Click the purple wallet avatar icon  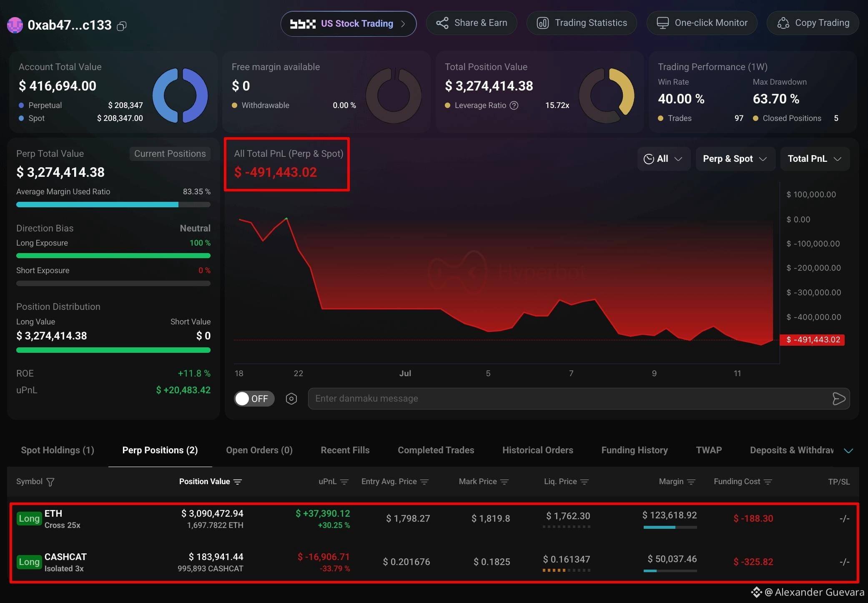click(x=15, y=25)
